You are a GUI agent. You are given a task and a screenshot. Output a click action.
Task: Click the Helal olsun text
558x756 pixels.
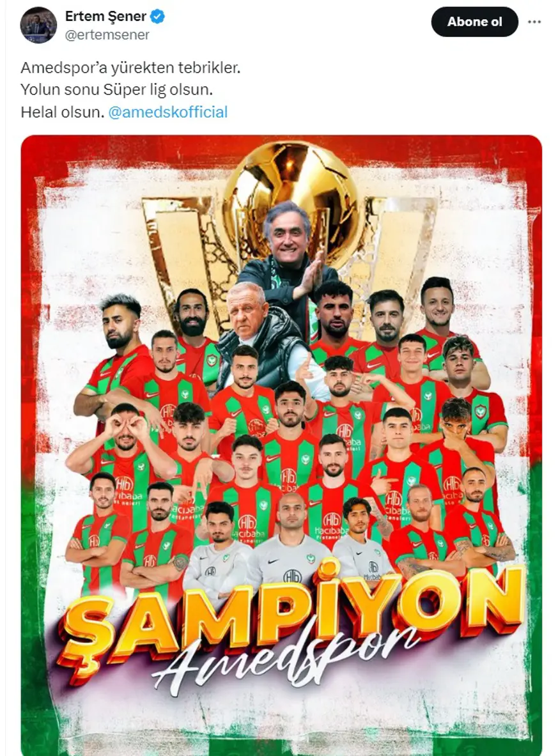(62, 112)
